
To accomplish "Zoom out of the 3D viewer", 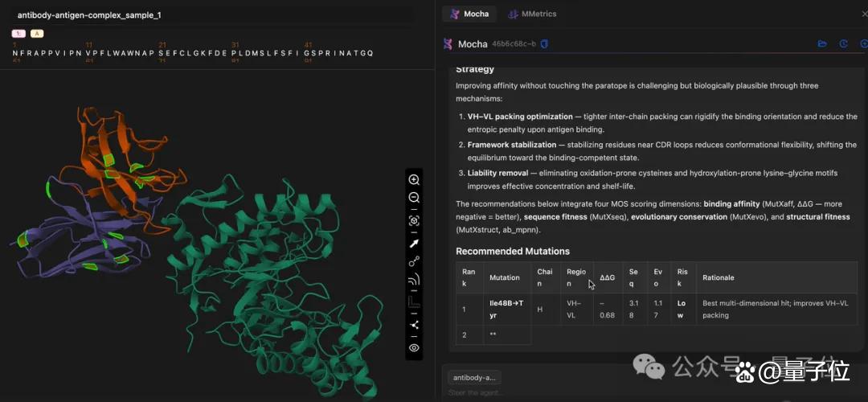I will 414,198.
